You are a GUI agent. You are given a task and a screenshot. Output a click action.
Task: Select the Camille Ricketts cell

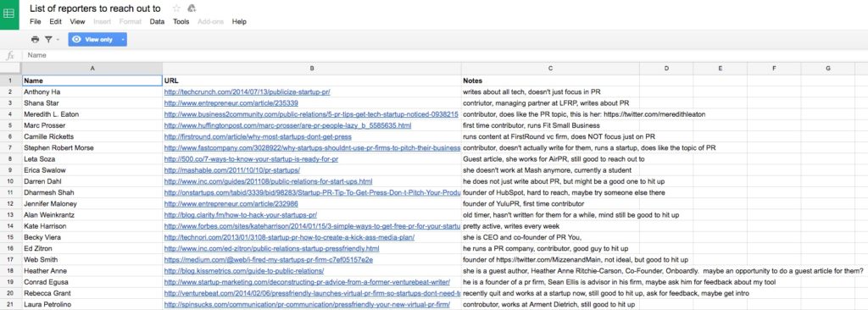[92, 136]
